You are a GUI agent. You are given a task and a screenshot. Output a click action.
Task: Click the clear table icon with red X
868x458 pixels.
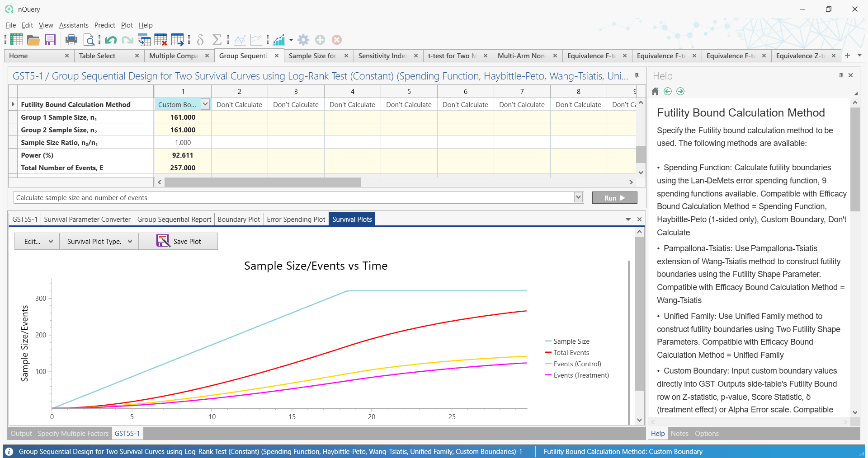[x=160, y=40]
